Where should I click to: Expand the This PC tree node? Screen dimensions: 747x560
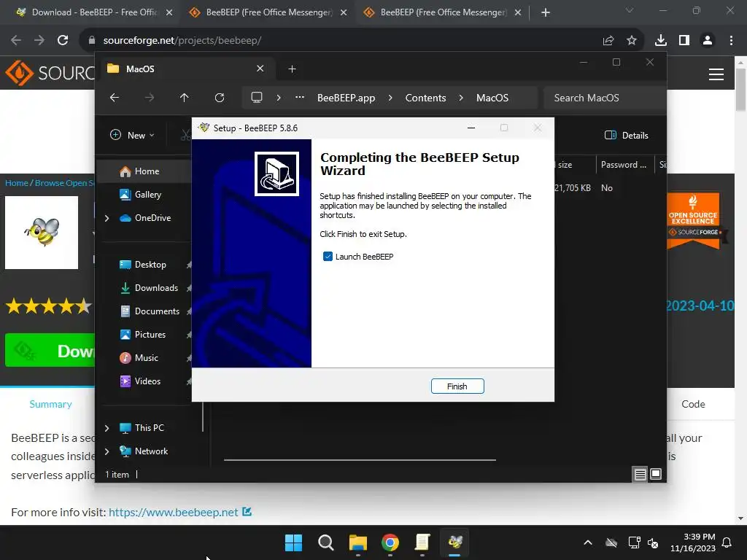coord(107,428)
